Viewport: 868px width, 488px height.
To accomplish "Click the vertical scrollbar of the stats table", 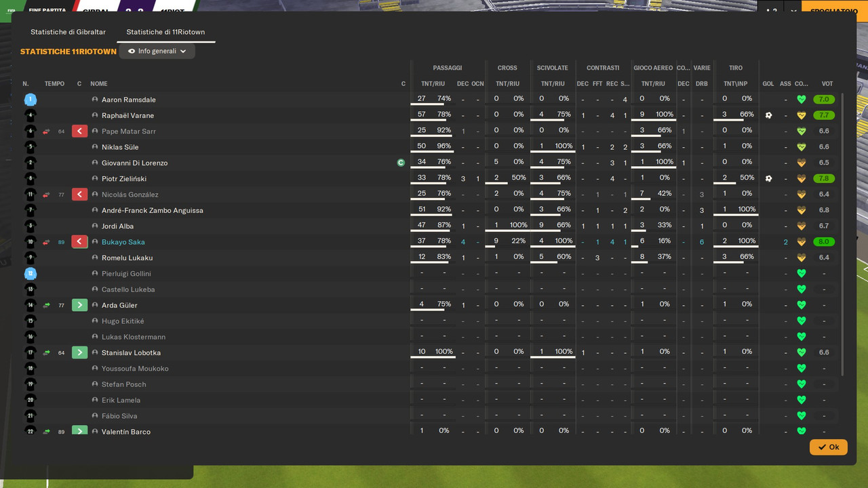I will (843, 234).
